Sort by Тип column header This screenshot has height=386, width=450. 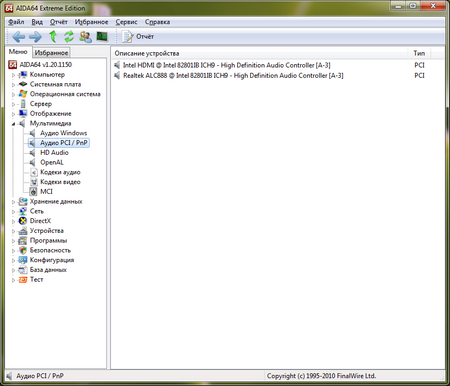(x=419, y=53)
